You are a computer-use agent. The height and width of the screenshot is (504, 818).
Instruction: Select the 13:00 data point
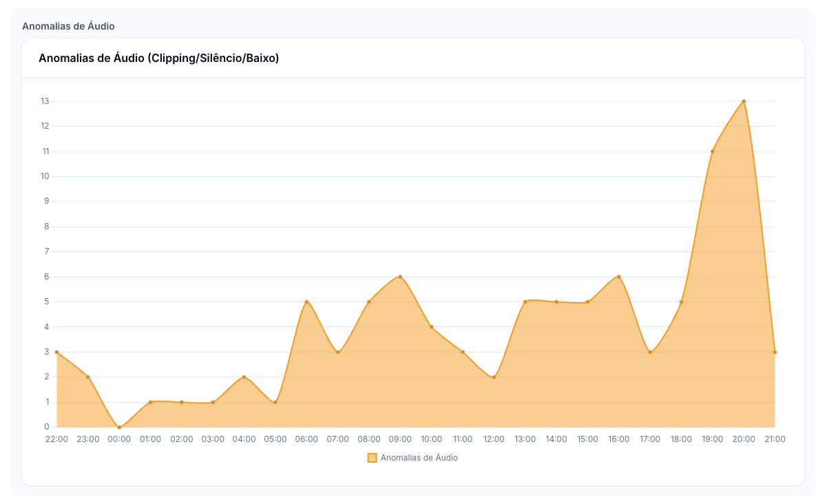[525, 302]
